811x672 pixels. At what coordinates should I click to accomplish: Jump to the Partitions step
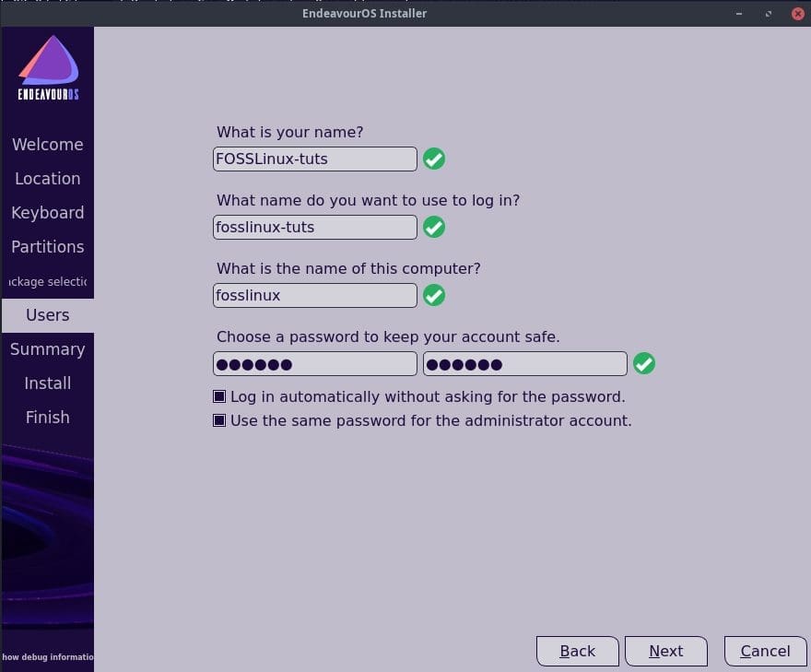pyautogui.click(x=48, y=247)
